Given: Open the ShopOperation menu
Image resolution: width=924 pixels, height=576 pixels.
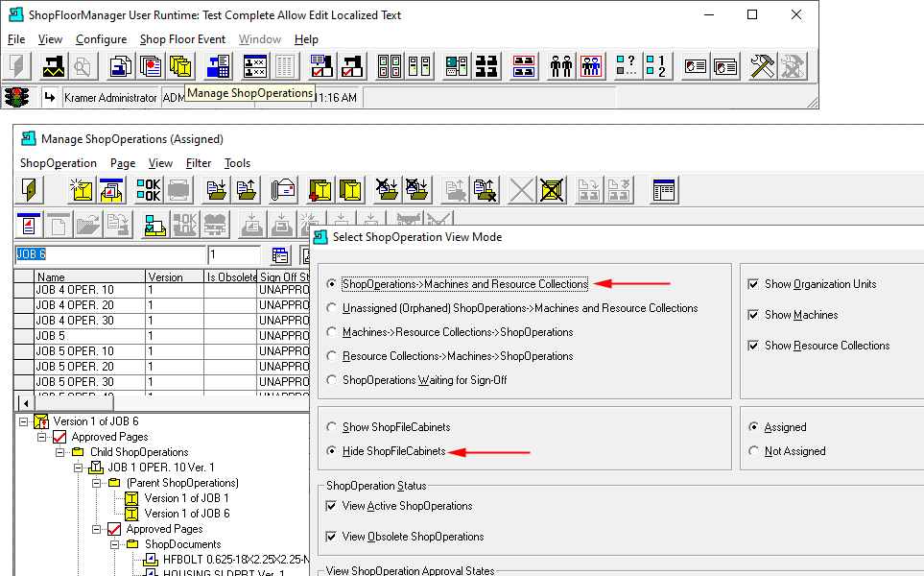Looking at the screenshot, I should coord(59,163).
